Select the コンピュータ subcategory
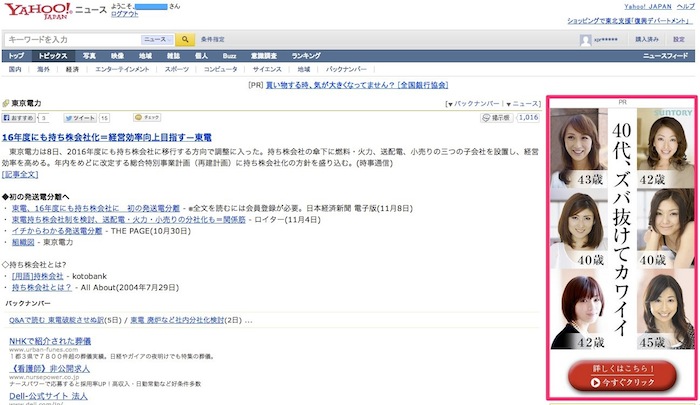 (x=221, y=69)
